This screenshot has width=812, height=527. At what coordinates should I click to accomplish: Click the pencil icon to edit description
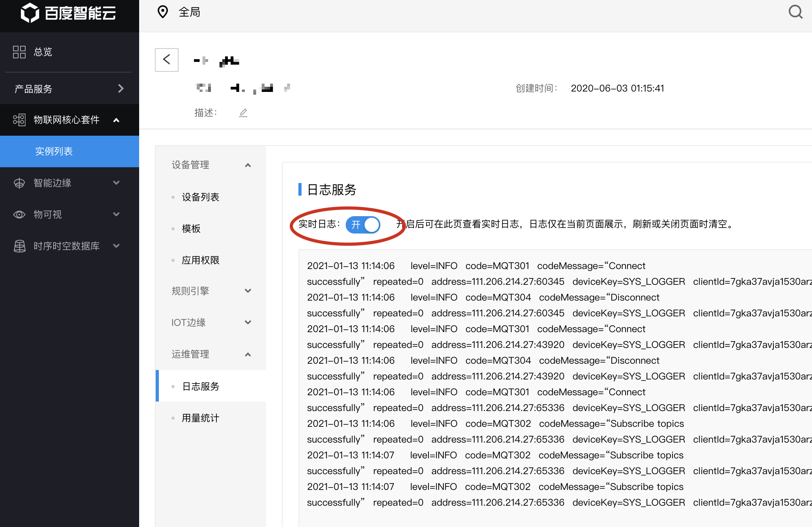[x=243, y=113]
